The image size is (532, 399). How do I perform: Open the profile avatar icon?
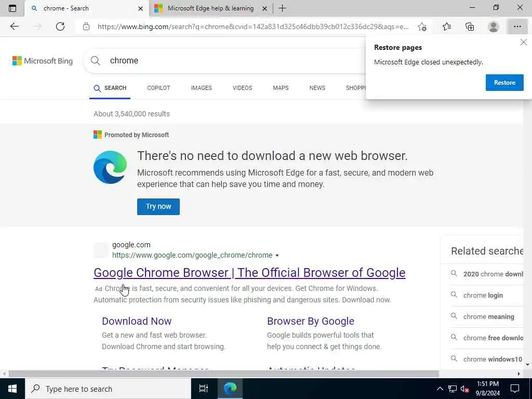493,26
